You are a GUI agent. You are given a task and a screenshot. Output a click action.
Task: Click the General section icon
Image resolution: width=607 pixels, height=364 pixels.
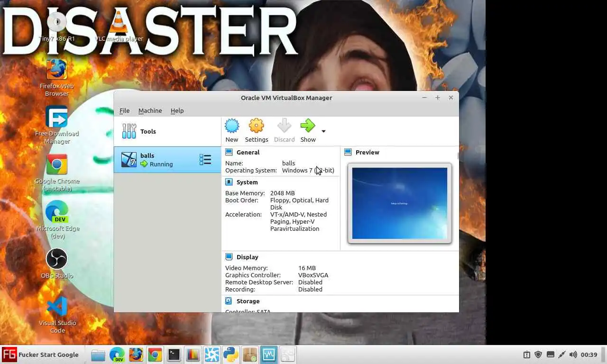coord(229,152)
